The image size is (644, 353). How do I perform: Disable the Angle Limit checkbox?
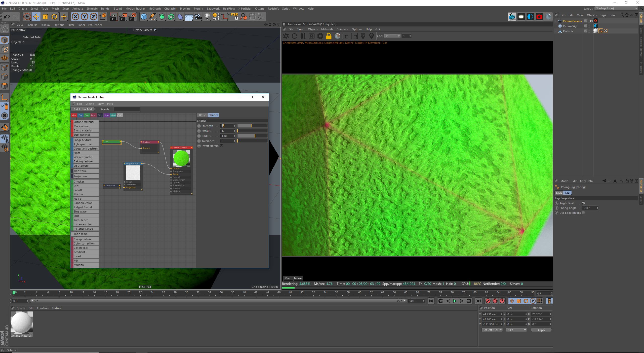(x=584, y=203)
